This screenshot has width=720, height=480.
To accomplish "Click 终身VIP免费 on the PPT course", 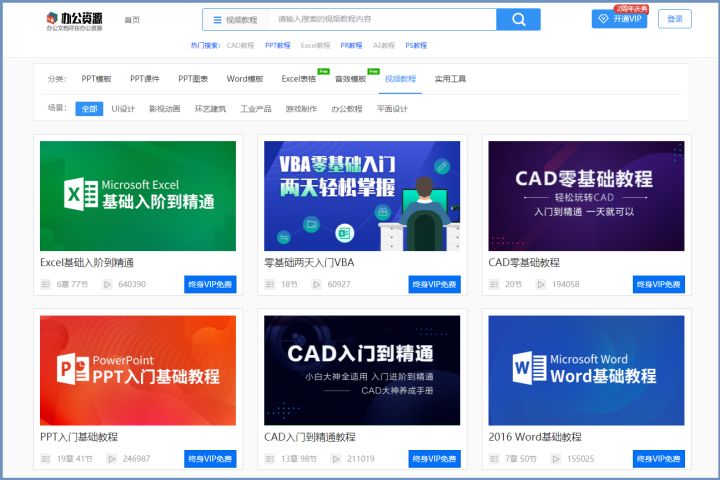I will (210, 459).
